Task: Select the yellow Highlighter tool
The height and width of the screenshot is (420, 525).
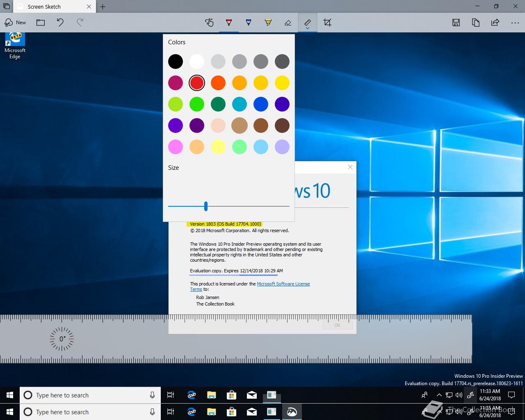Action: tap(268, 23)
